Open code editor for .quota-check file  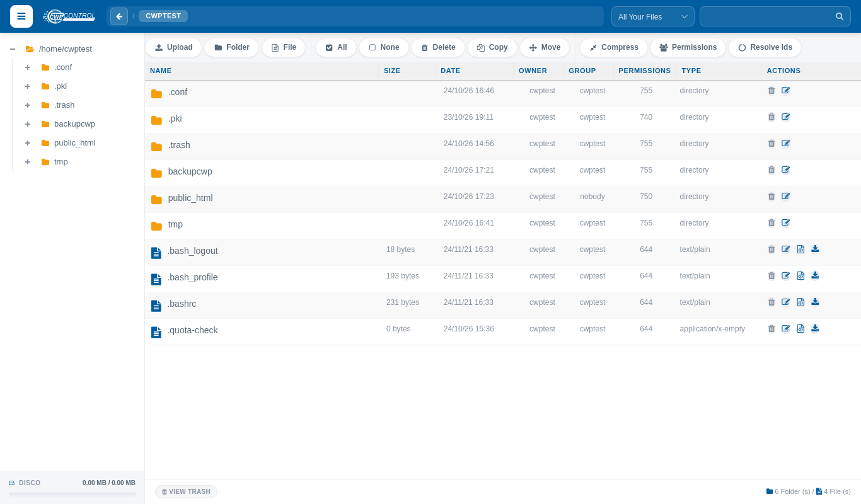800,329
